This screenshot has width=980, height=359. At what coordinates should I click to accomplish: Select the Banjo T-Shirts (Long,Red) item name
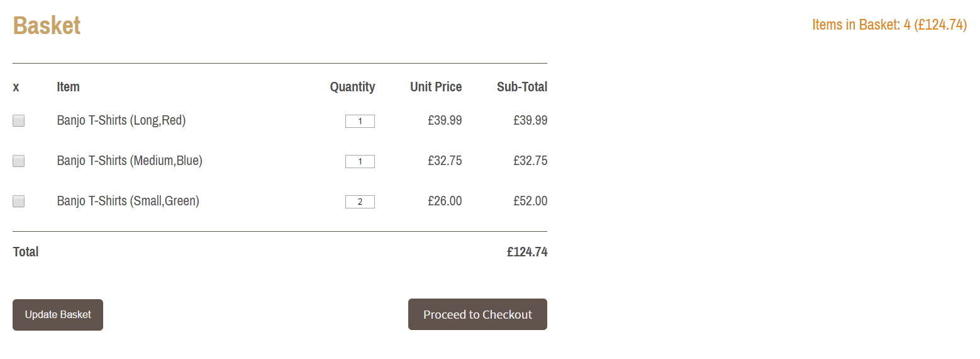click(121, 120)
